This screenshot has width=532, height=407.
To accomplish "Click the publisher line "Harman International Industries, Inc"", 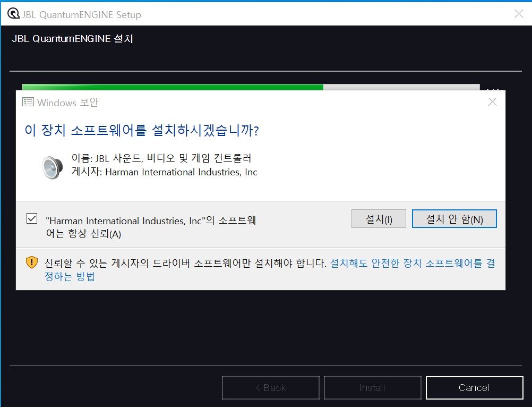I will click(x=165, y=172).
